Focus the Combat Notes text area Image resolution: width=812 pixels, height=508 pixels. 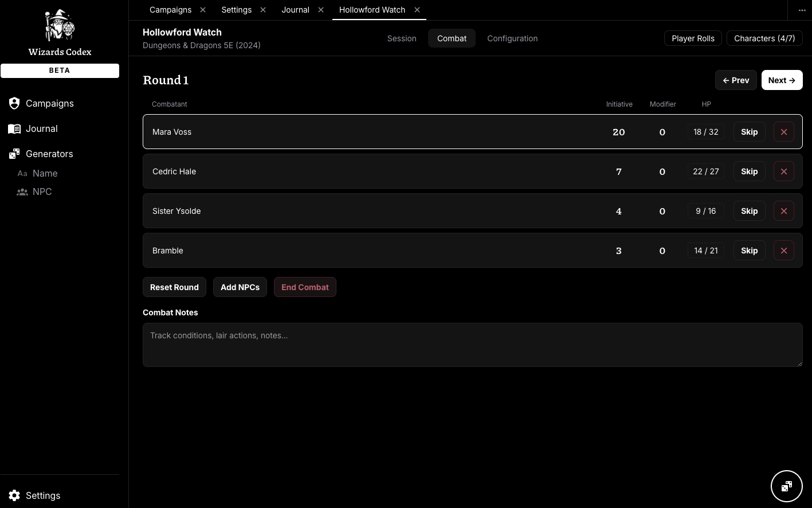tap(473, 345)
